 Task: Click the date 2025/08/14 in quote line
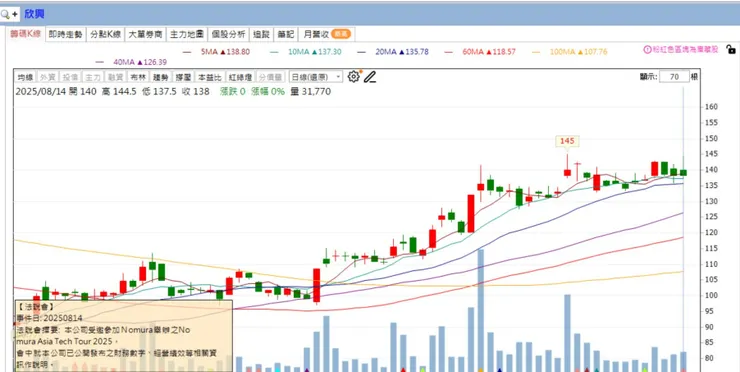(40, 92)
